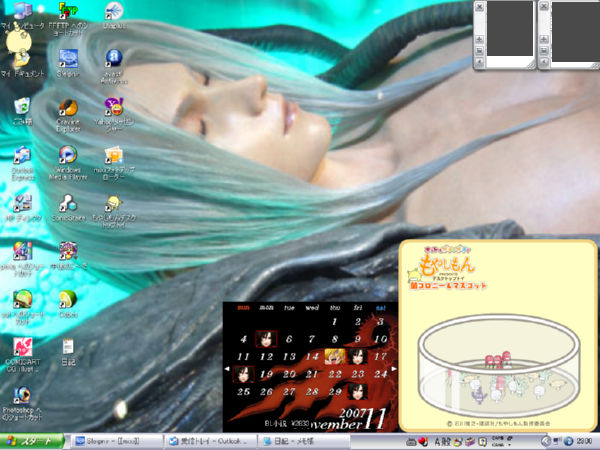Launch the sai shortcut icon
The width and height of the screenshot is (600, 450).
23,300
